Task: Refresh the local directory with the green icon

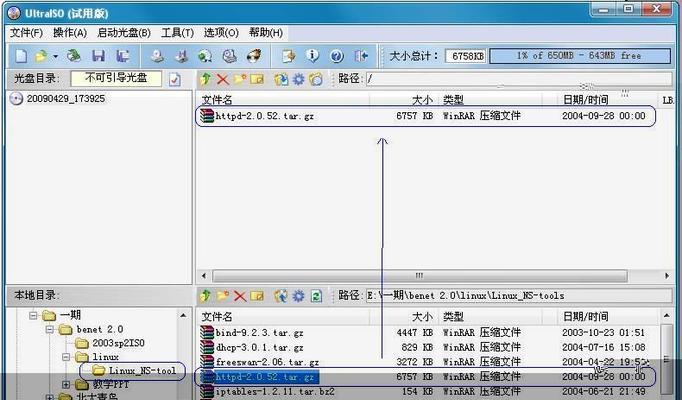Action: pos(316,296)
